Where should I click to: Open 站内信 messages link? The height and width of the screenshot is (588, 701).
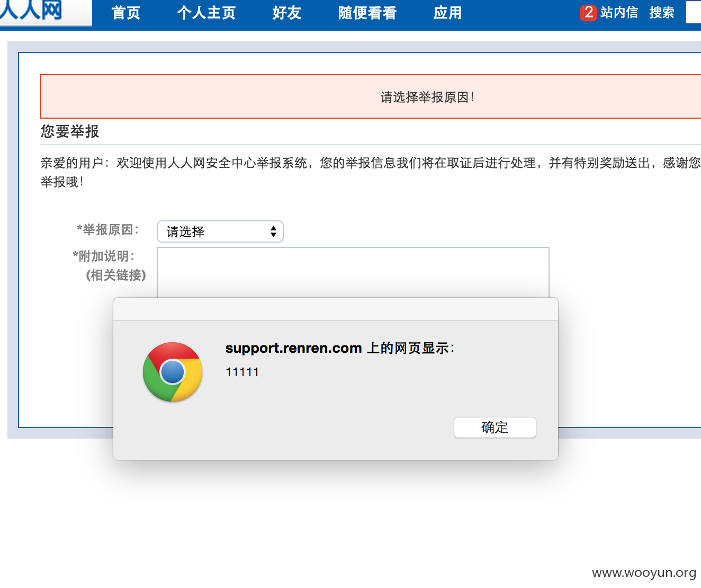point(619,13)
